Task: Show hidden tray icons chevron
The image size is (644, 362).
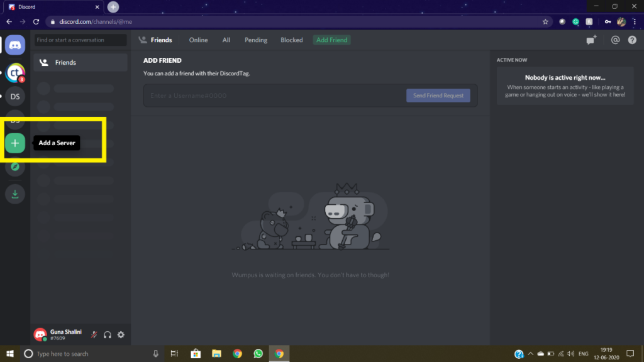Action: pyautogui.click(x=531, y=353)
